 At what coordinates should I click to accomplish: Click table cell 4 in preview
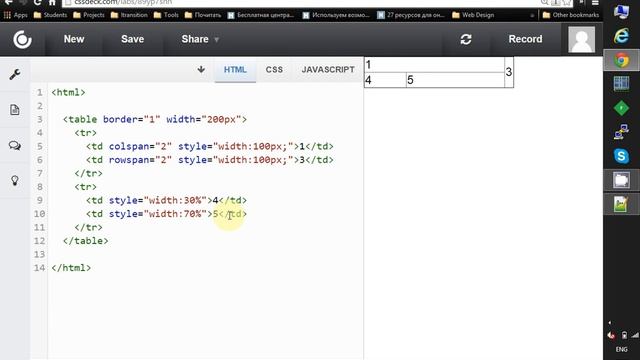click(385, 80)
